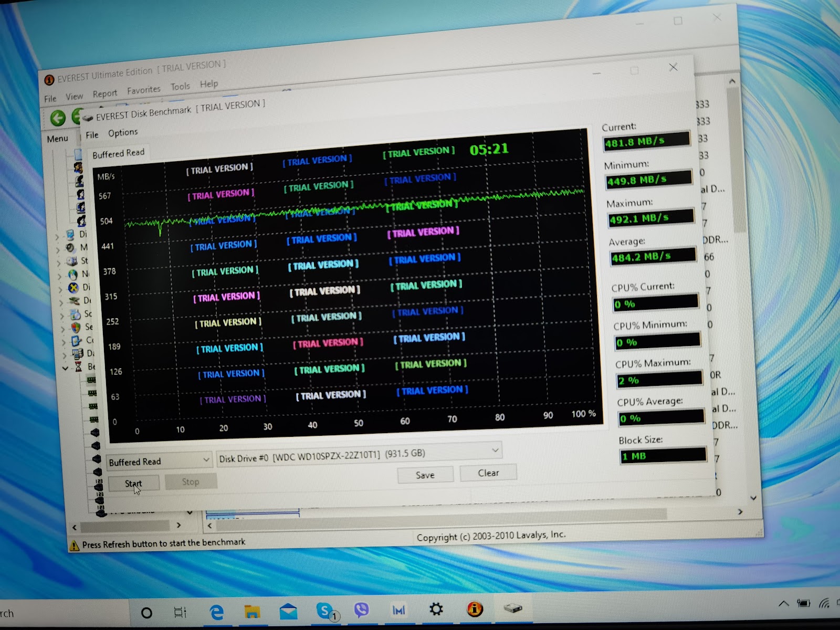
Task: Select the Security shield icon in the tree
Action: pos(76,327)
